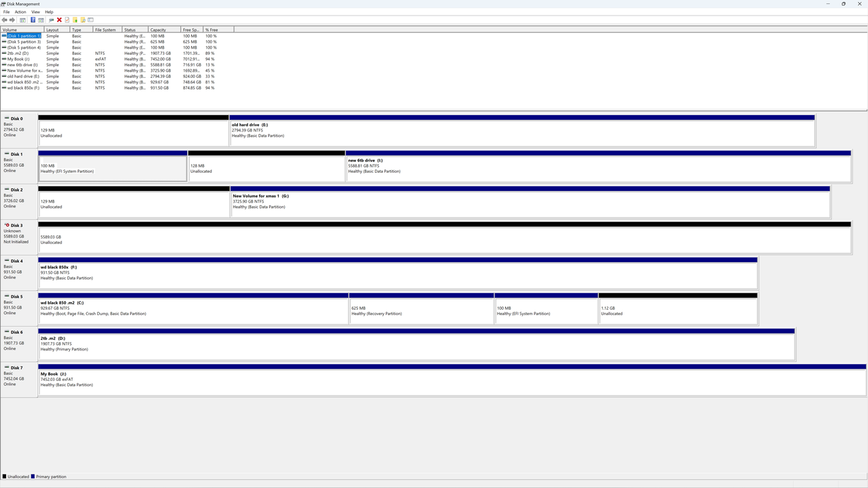
Task: Click the yellow folder up-arrow toolbar icon
Action: 75,20
